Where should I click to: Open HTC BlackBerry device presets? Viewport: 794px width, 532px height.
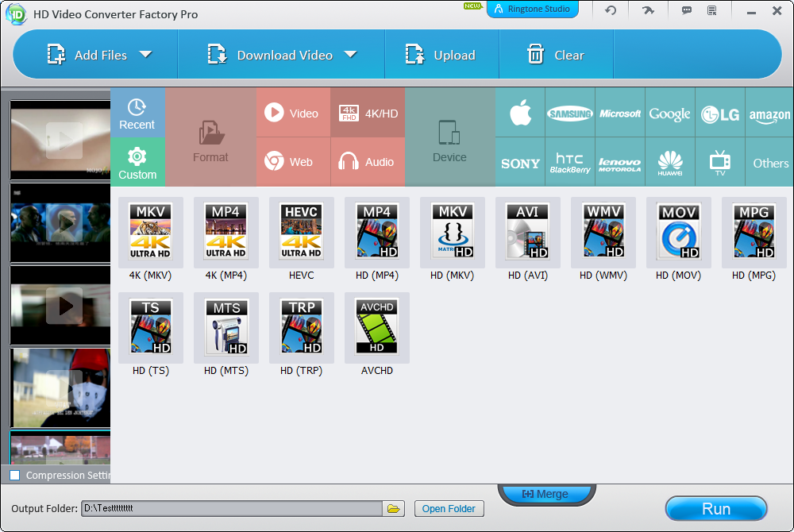pyautogui.click(x=569, y=162)
